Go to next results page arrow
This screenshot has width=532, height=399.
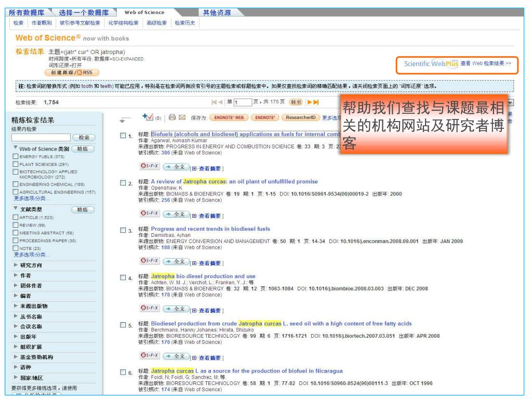point(310,102)
